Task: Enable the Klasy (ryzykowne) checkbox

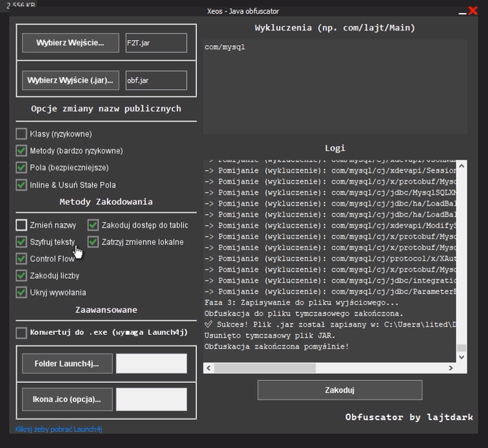Action: coord(21,134)
